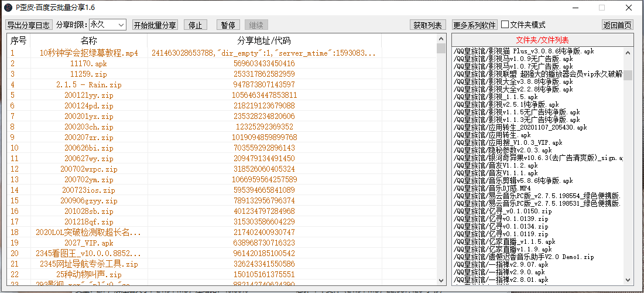Click the file list scrollbar thumb
The height and width of the screenshot is (293, 644).
pos(628,75)
